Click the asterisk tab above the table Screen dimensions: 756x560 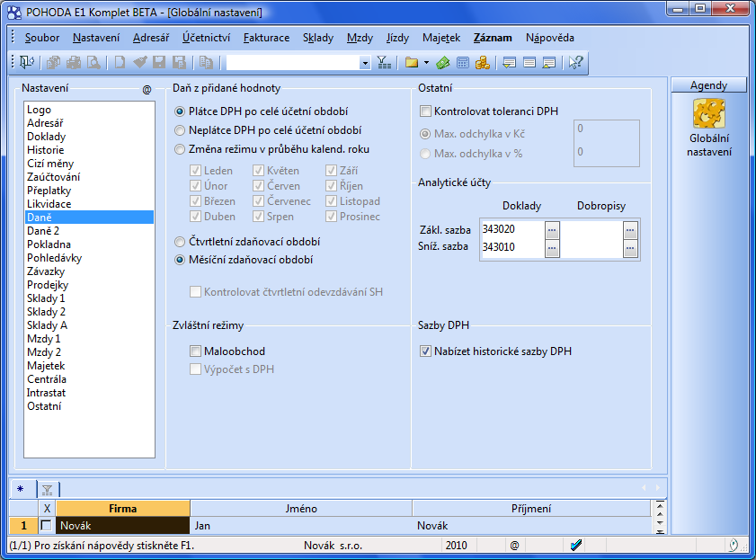[x=21, y=490]
